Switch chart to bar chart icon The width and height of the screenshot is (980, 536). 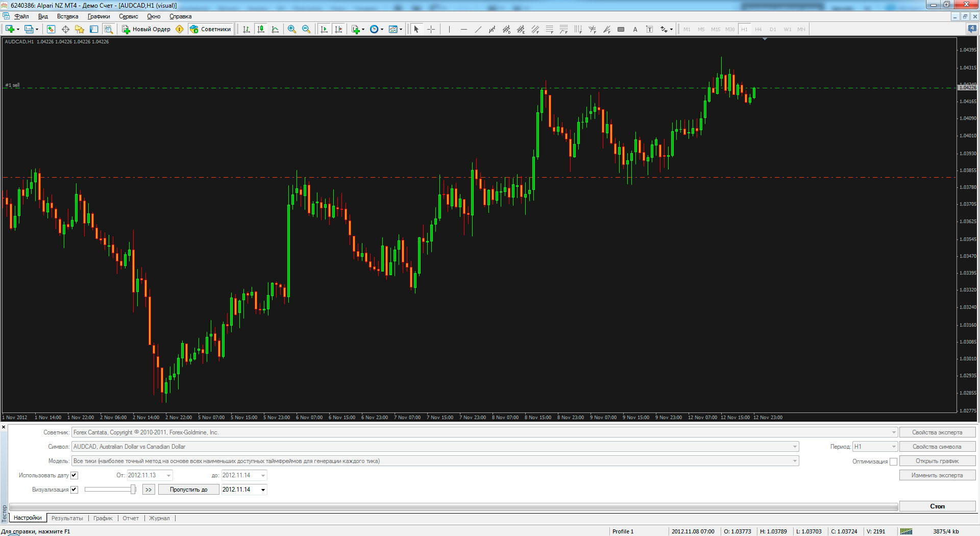pos(247,29)
